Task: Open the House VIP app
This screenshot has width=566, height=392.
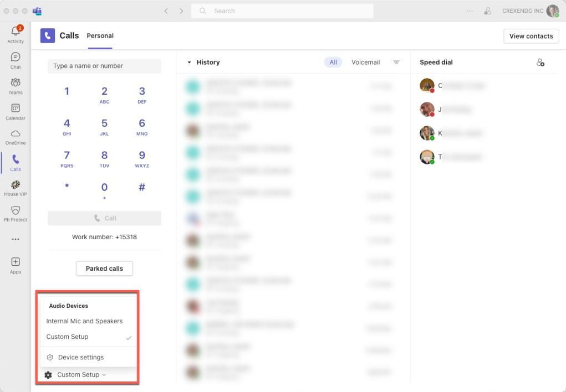Action: click(16, 189)
